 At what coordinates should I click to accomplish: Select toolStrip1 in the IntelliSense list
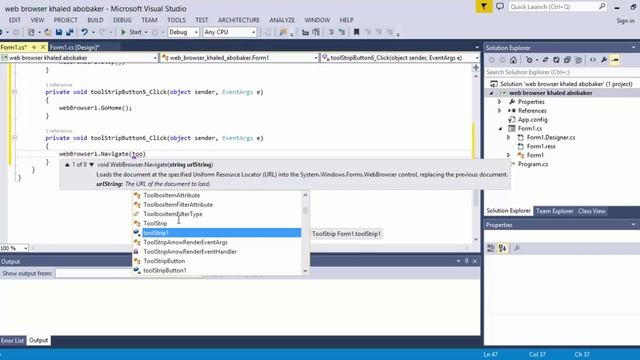(x=217, y=233)
